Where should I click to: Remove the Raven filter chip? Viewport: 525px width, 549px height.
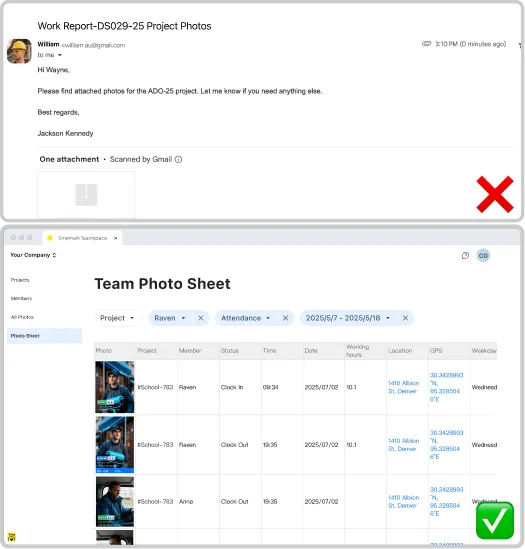pyautogui.click(x=201, y=318)
